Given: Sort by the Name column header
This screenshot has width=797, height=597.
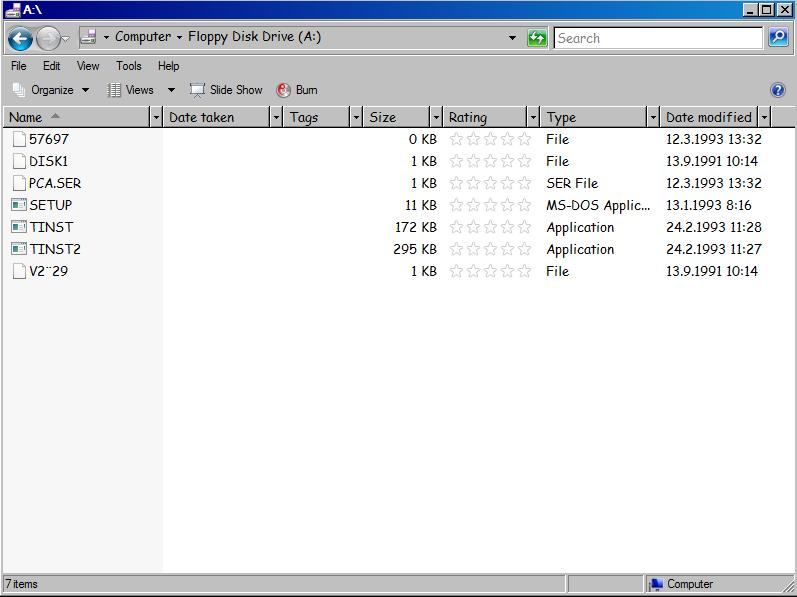Looking at the screenshot, I should [77, 117].
